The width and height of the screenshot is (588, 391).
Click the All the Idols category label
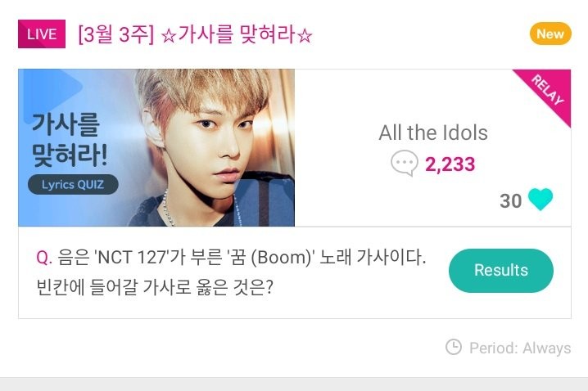coord(433,133)
